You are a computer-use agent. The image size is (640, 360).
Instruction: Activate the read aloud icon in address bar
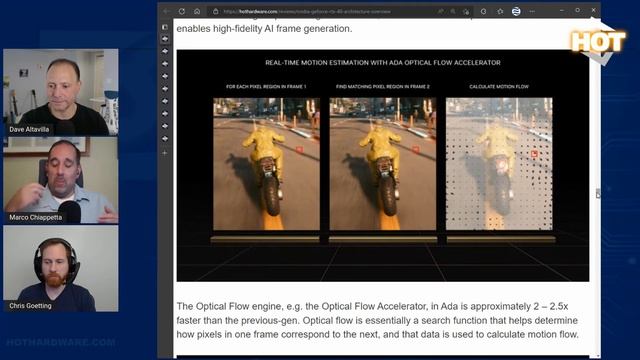[440, 12]
